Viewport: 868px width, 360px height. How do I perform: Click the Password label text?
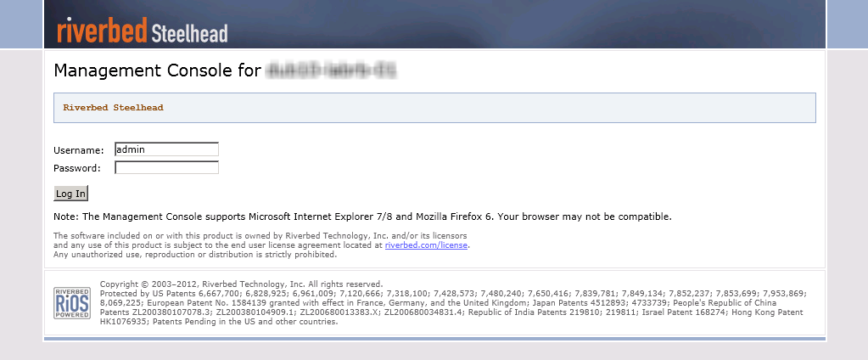click(77, 168)
